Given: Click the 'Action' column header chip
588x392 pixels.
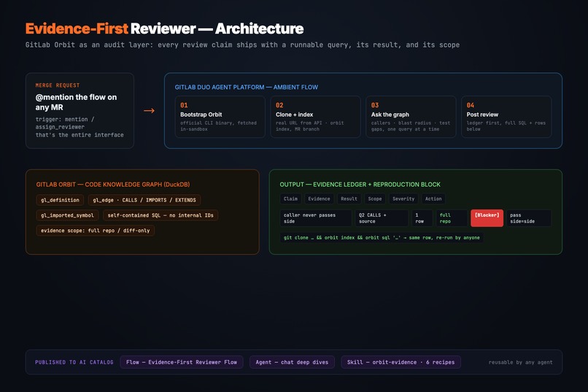Looking at the screenshot, I should pyautogui.click(x=433, y=199).
